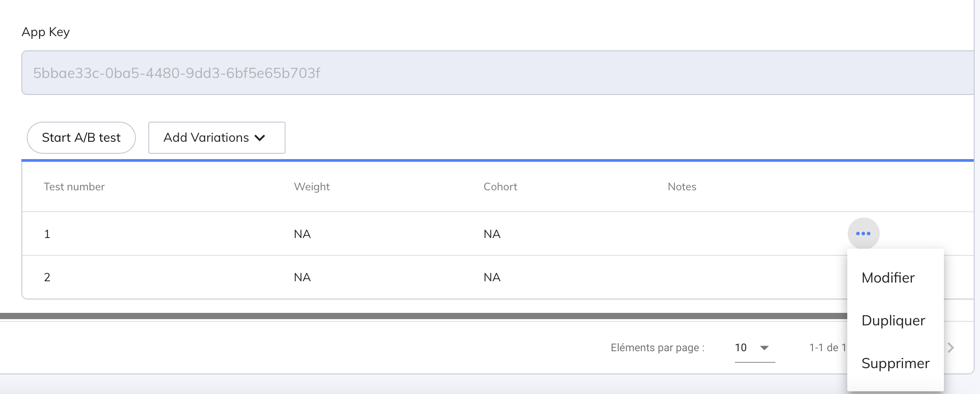The width and height of the screenshot is (980, 394).
Task: Click the NA cohort cell in row 1
Action: [x=492, y=234]
